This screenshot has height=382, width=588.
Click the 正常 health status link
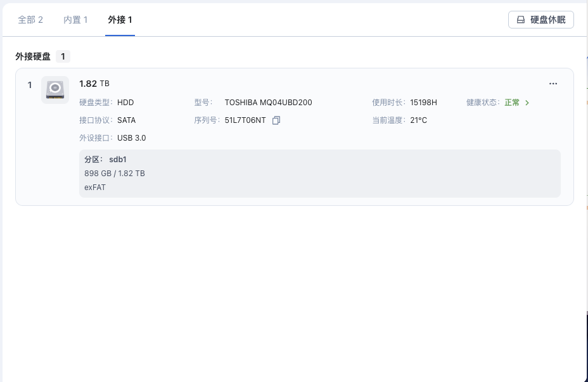point(512,103)
